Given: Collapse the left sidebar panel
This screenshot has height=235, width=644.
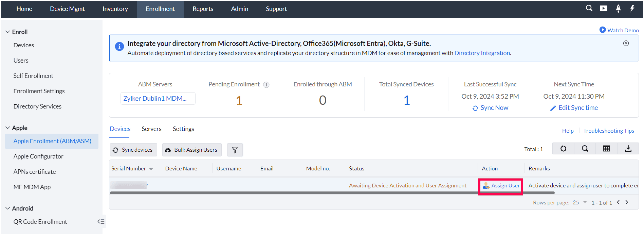Looking at the screenshot, I should coord(101,222).
